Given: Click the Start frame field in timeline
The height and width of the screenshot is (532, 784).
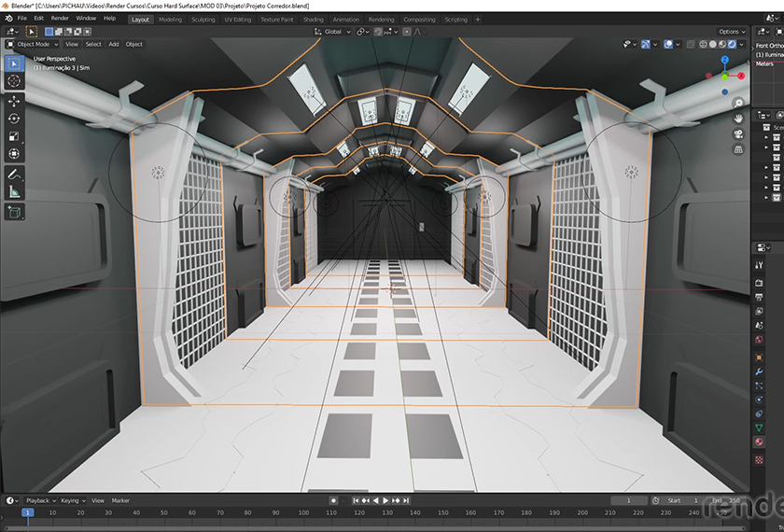Looking at the screenshot, I should (x=683, y=500).
